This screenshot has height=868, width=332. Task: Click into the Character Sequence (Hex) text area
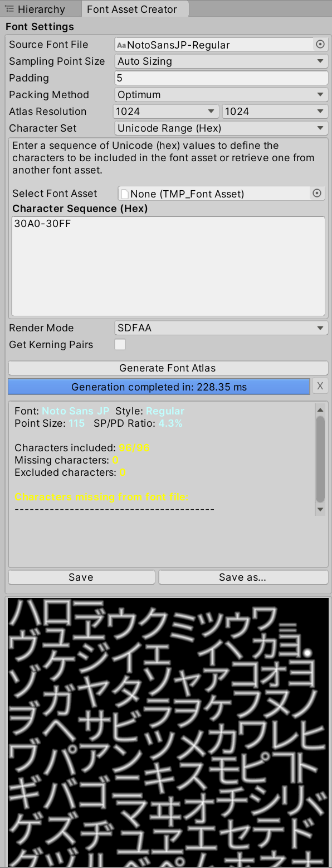pyautogui.click(x=168, y=266)
